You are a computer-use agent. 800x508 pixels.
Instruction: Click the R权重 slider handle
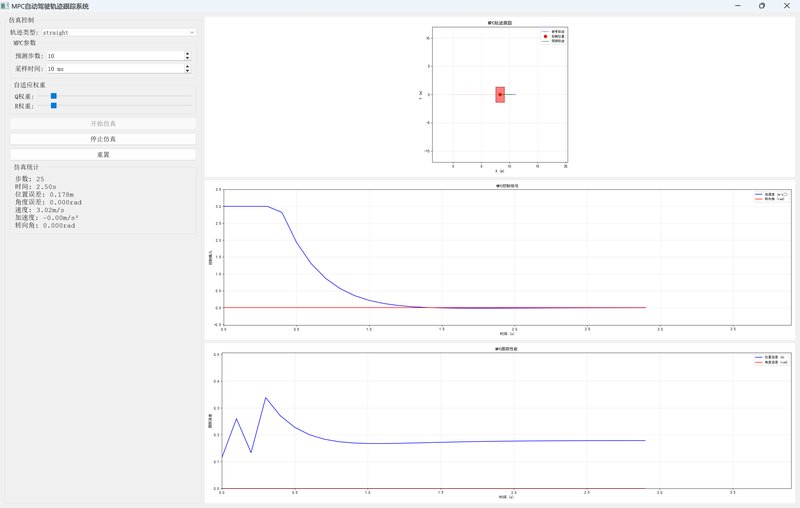pos(54,105)
